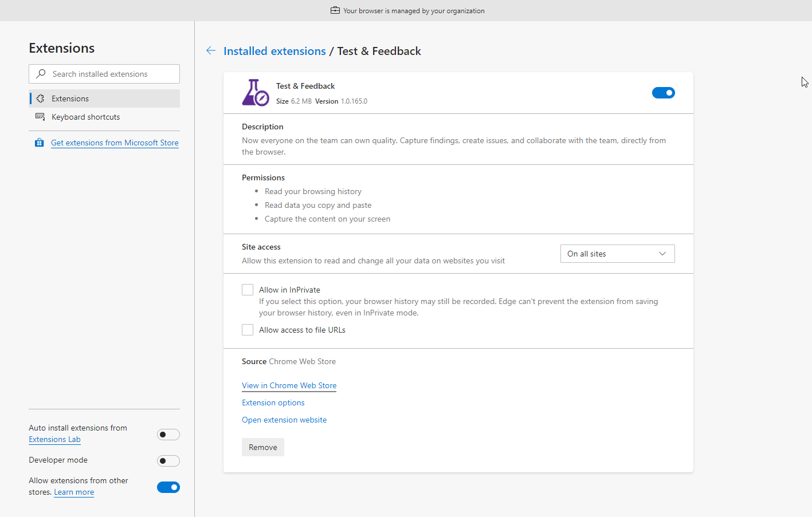The image size is (812, 517).
Task: Open View in Chrome Web Store link
Action: click(x=289, y=385)
